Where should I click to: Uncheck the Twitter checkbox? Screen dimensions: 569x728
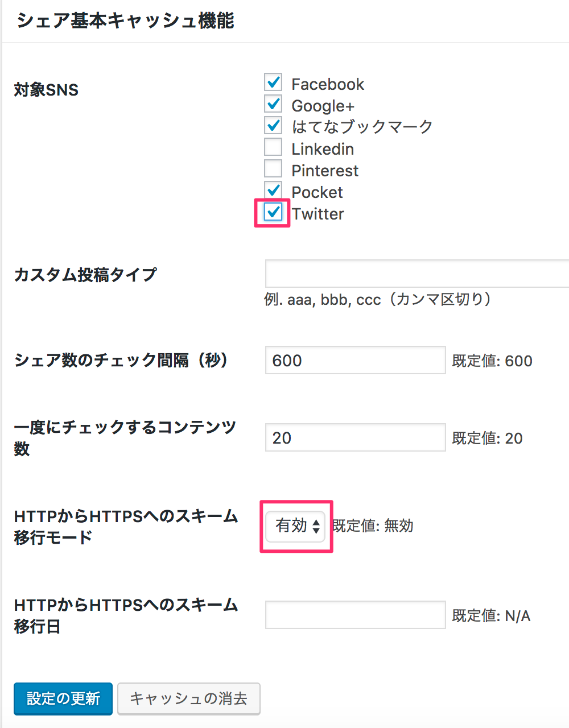[273, 212]
